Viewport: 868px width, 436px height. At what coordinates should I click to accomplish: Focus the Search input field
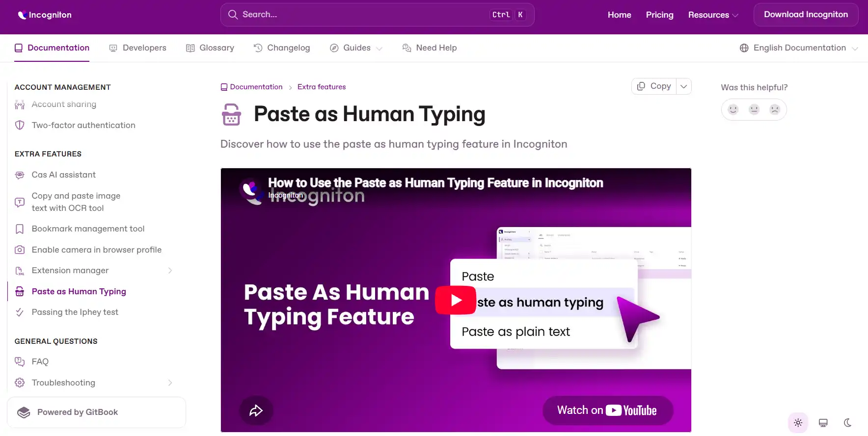(x=377, y=15)
